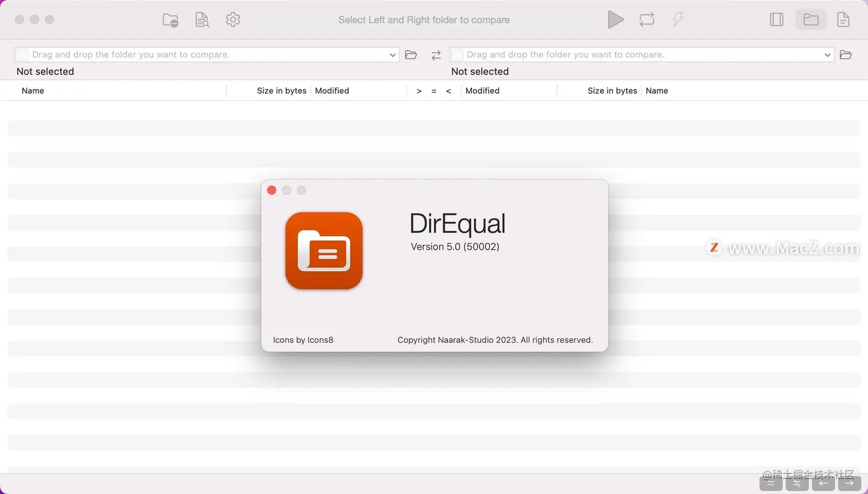Click the DirEqual app icon in About dialog
Viewport: 868px width, 494px height.
(x=324, y=250)
